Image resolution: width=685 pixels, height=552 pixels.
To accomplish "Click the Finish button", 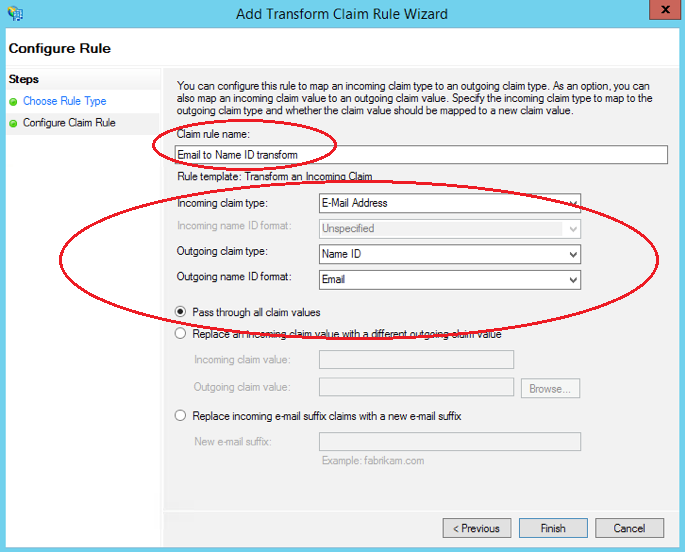I will pos(553,528).
